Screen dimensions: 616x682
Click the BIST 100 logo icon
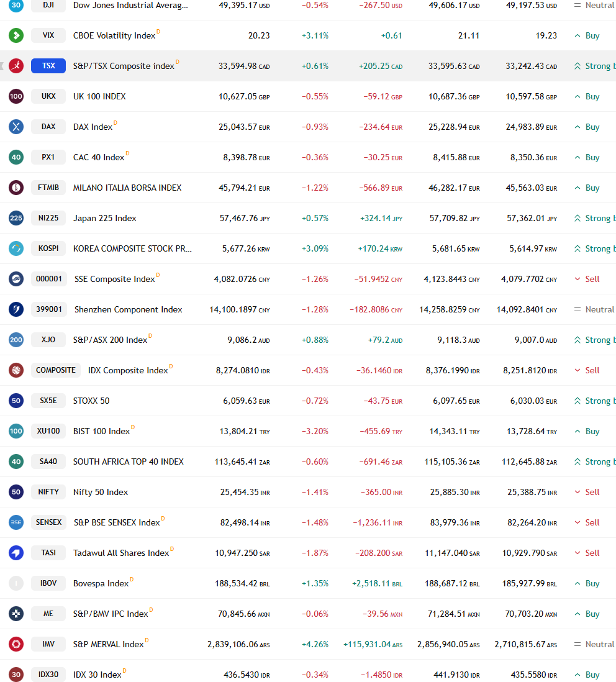click(16, 432)
